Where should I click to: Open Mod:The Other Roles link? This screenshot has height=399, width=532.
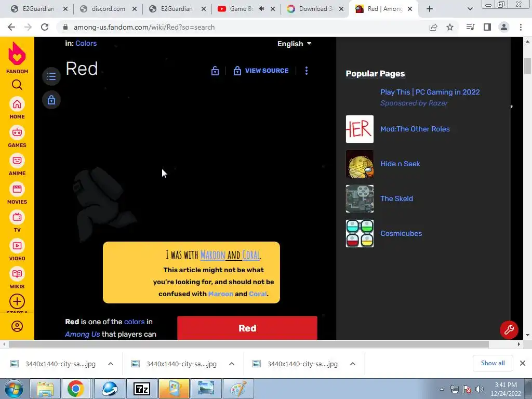tap(415, 129)
